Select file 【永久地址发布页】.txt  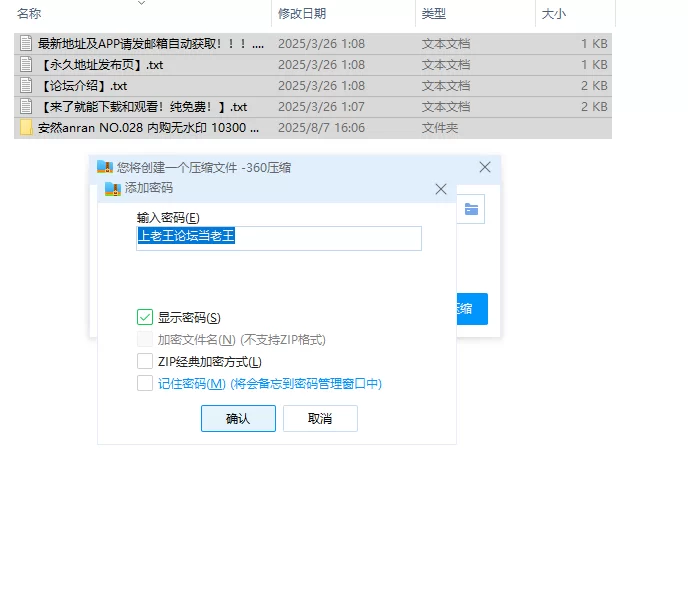313,65
